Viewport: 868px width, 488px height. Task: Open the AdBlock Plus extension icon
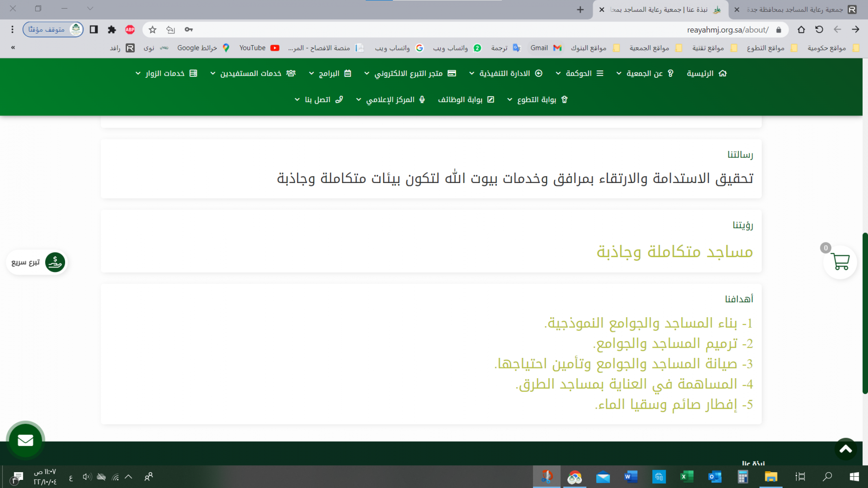[130, 30]
